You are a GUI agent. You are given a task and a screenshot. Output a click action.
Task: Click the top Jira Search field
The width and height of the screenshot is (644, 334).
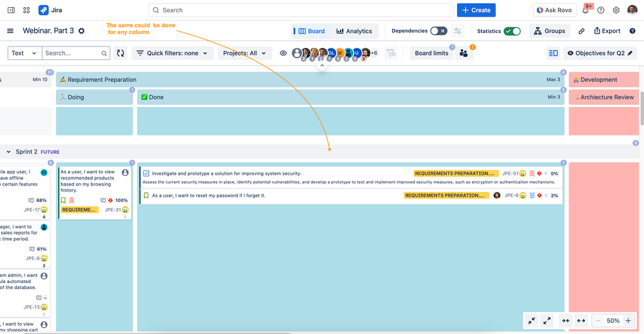[301, 10]
